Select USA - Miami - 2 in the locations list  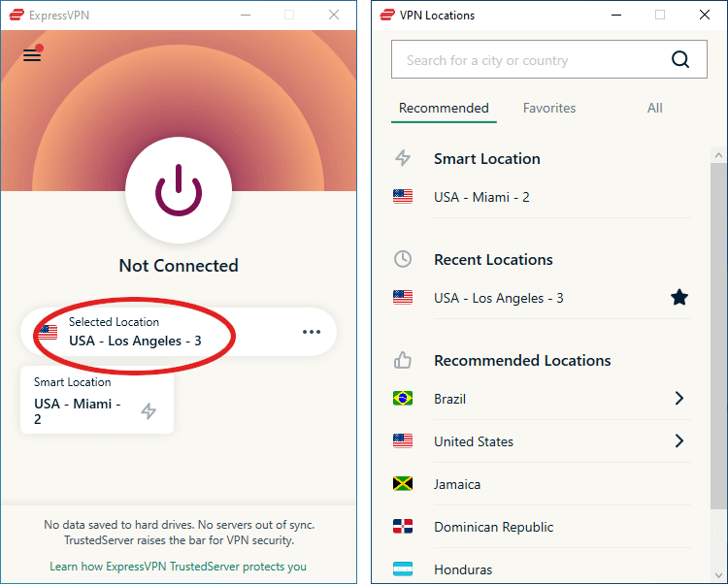542,197
